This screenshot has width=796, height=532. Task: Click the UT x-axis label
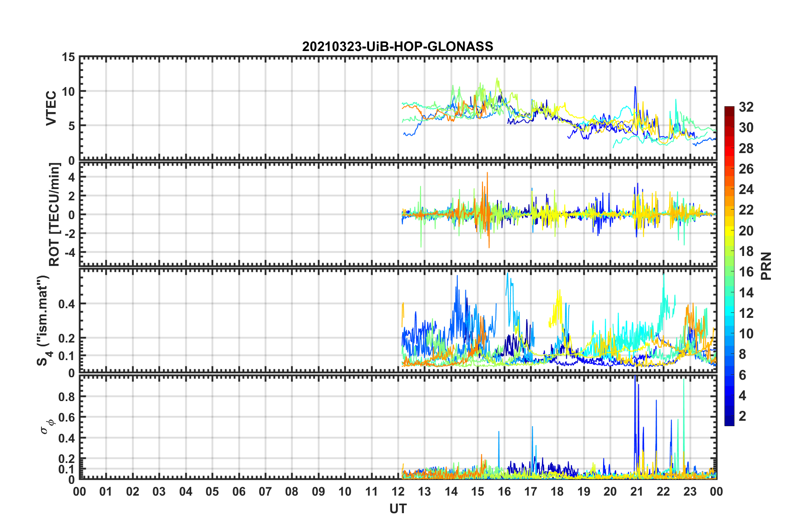click(398, 509)
